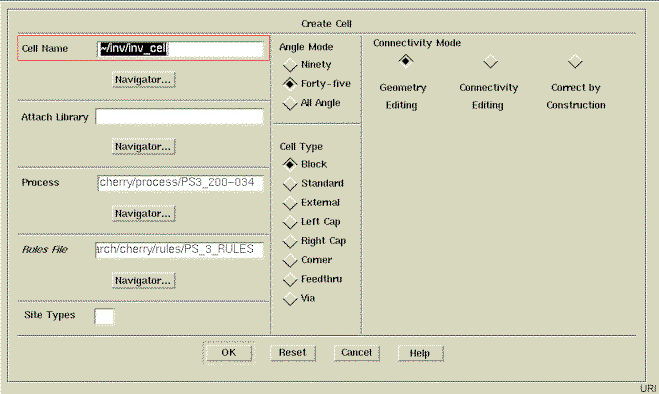Viewport: 659px width, 394px height.
Task: Click the Attach Library label
Action: (x=55, y=117)
